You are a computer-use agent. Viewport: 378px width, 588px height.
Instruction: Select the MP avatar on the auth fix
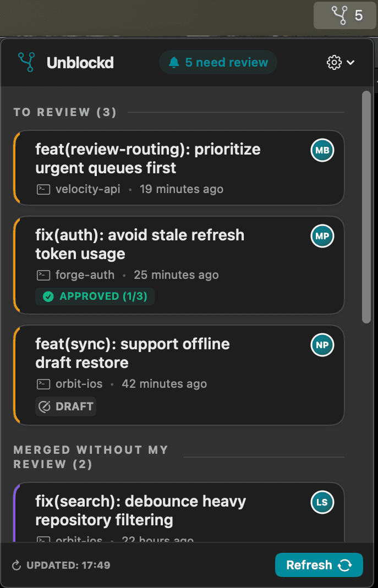click(322, 236)
